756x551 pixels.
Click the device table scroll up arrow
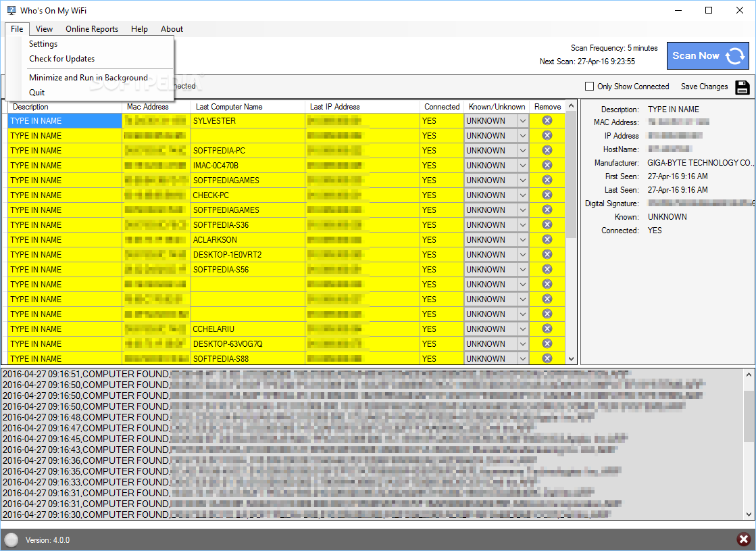tap(572, 105)
